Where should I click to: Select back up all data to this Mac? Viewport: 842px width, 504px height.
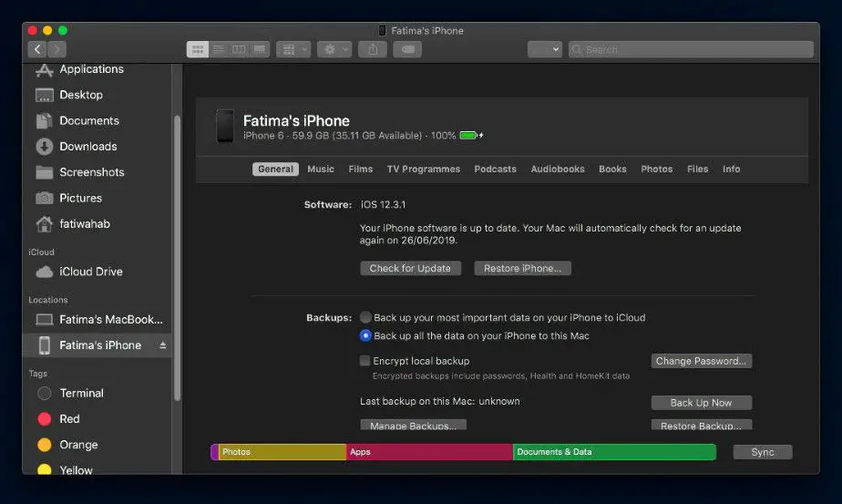365,335
